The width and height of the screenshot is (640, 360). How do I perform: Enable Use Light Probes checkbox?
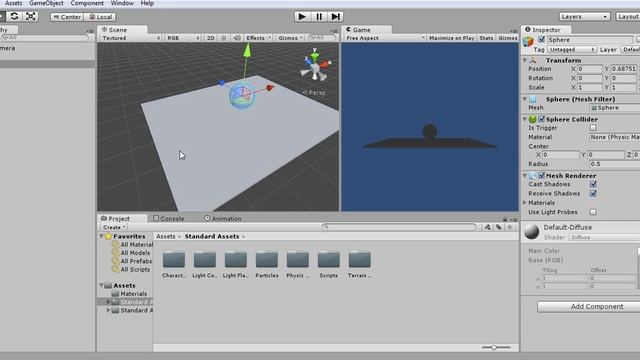pos(593,212)
